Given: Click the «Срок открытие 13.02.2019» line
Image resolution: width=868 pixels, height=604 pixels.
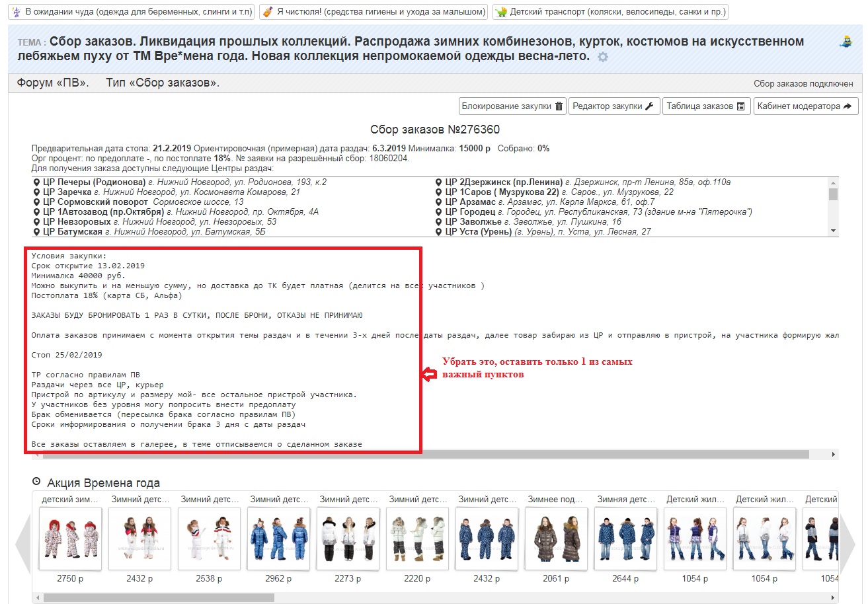Looking at the screenshot, I should [88, 266].
